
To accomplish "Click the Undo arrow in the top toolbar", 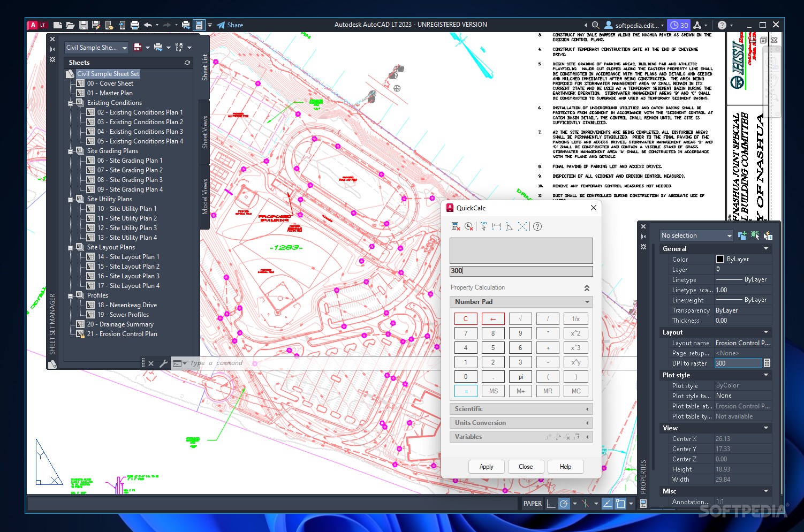I will 148,25.
